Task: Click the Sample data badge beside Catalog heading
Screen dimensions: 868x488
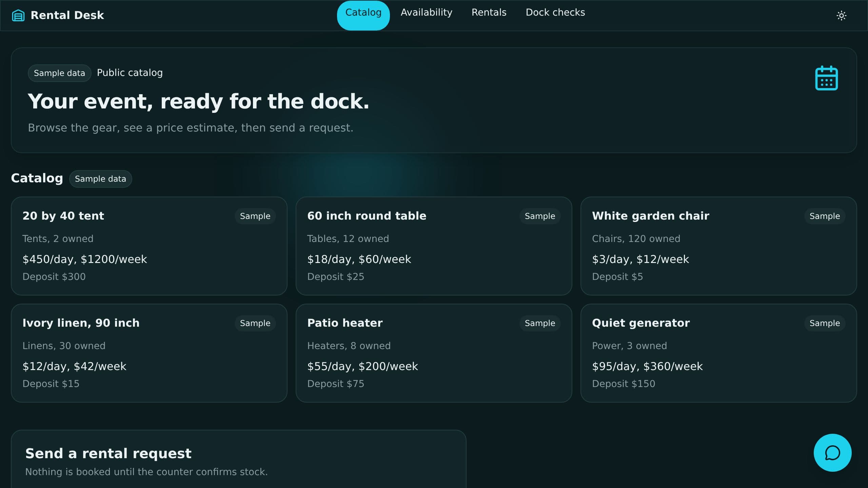Action: (x=100, y=179)
